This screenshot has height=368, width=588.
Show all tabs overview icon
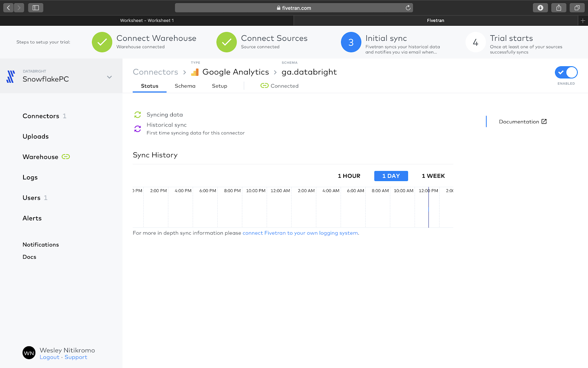coord(577,8)
